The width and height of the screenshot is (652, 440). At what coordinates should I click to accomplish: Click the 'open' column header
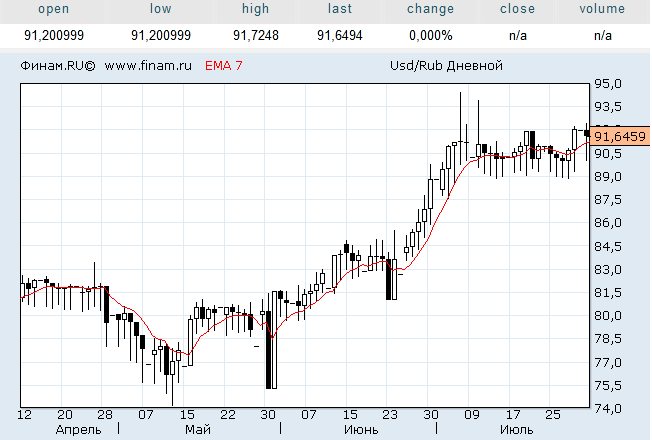coord(54,9)
